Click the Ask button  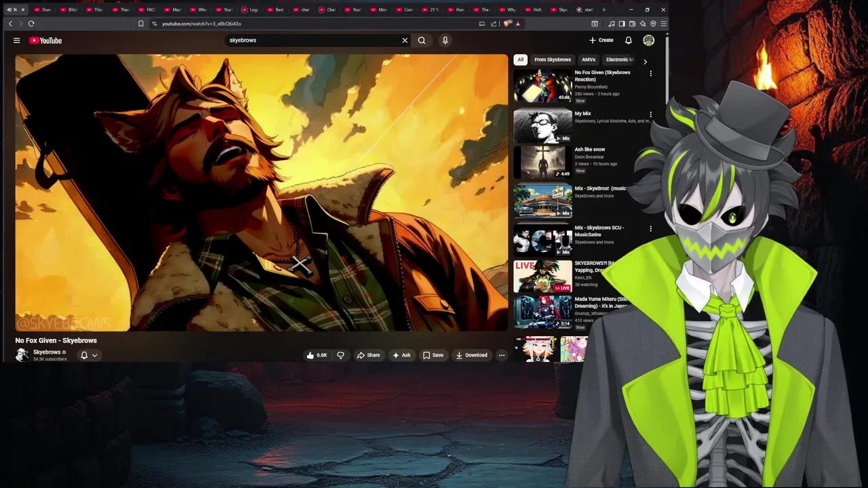tap(401, 355)
